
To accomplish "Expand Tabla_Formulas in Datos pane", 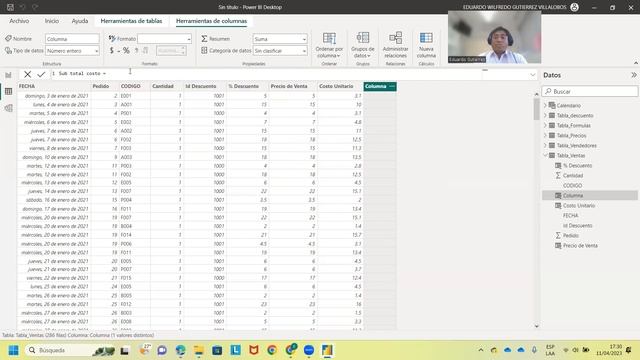I will [x=545, y=125].
